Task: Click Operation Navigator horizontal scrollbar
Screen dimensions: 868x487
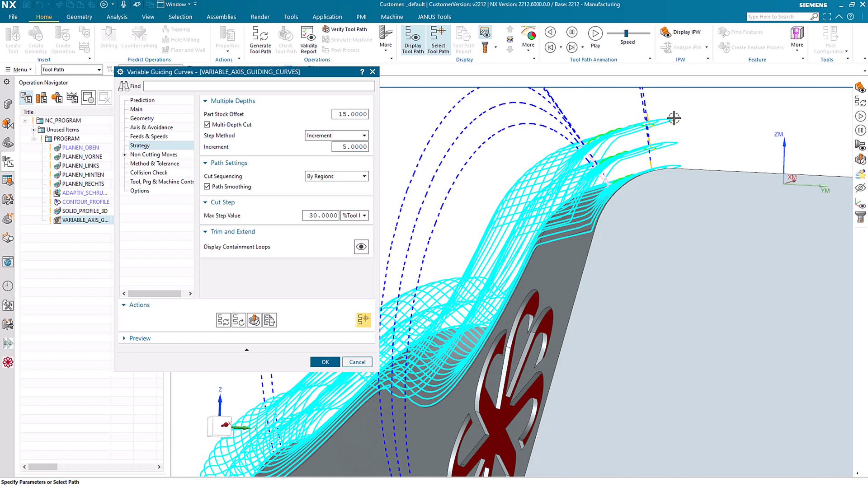Action: coord(43,467)
